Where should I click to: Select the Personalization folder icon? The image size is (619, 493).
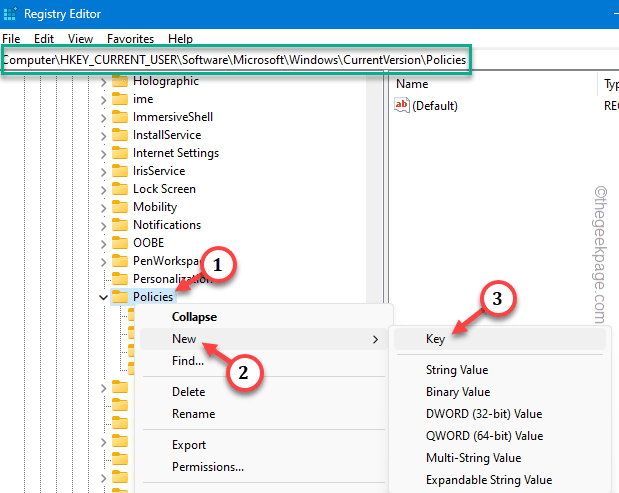pos(120,279)
